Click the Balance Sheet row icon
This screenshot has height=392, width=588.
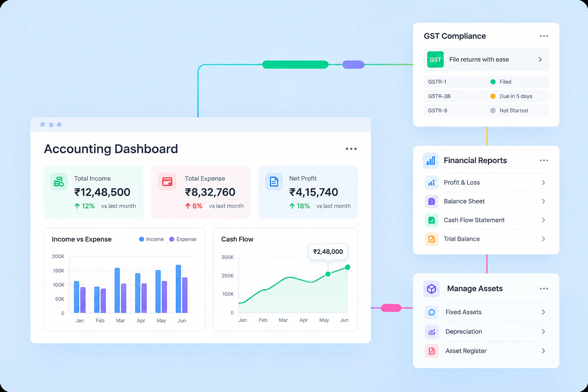pos(431,201)
